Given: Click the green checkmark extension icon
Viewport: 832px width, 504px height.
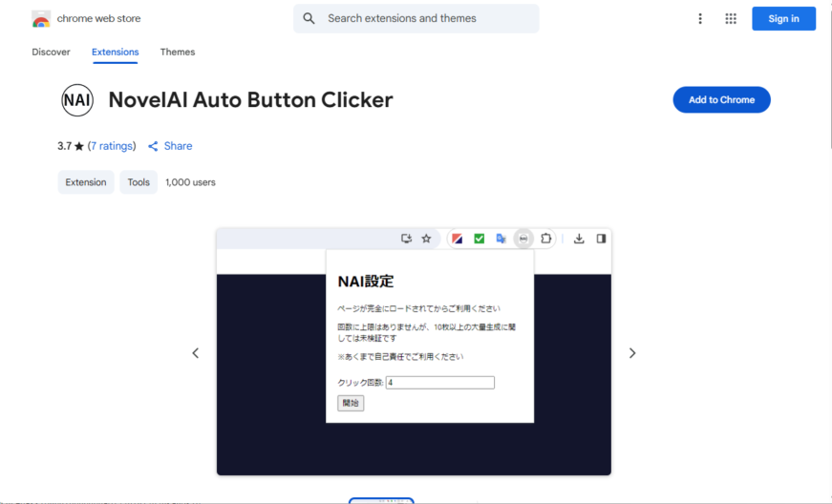Looking at the screenshot, I should pyautogui.click(x=480, y=239).
